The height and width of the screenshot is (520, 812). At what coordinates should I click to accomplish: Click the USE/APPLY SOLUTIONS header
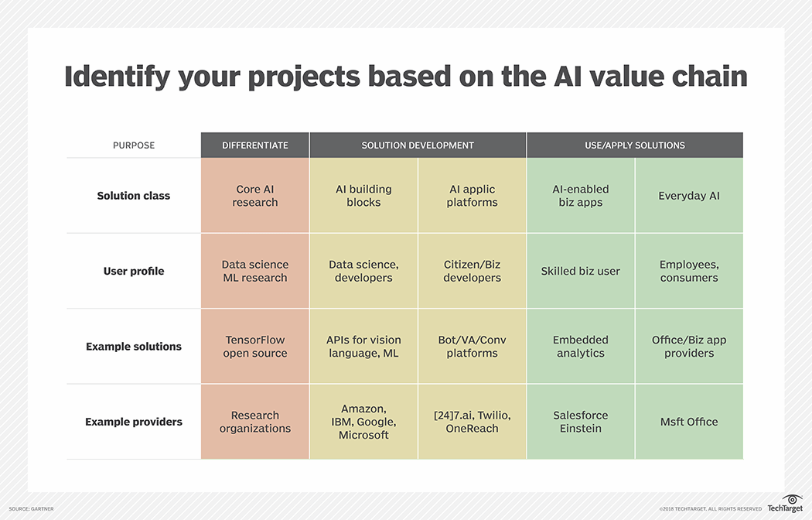(635, 145)
